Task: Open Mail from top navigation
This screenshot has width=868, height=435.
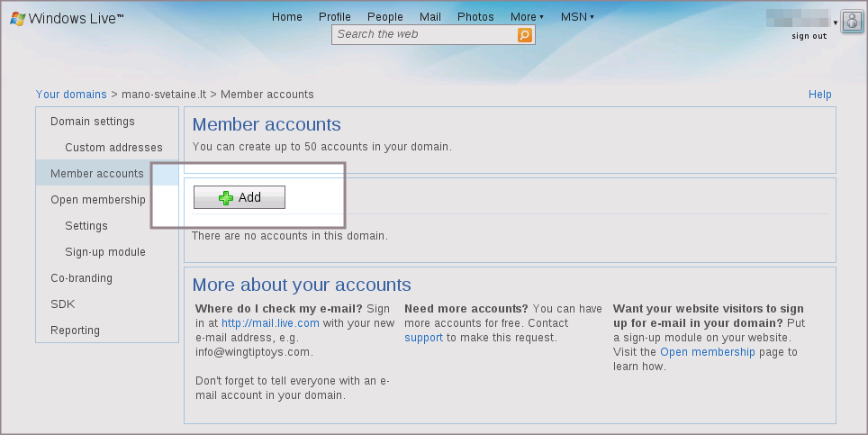Action: click(x=430, y=16)
